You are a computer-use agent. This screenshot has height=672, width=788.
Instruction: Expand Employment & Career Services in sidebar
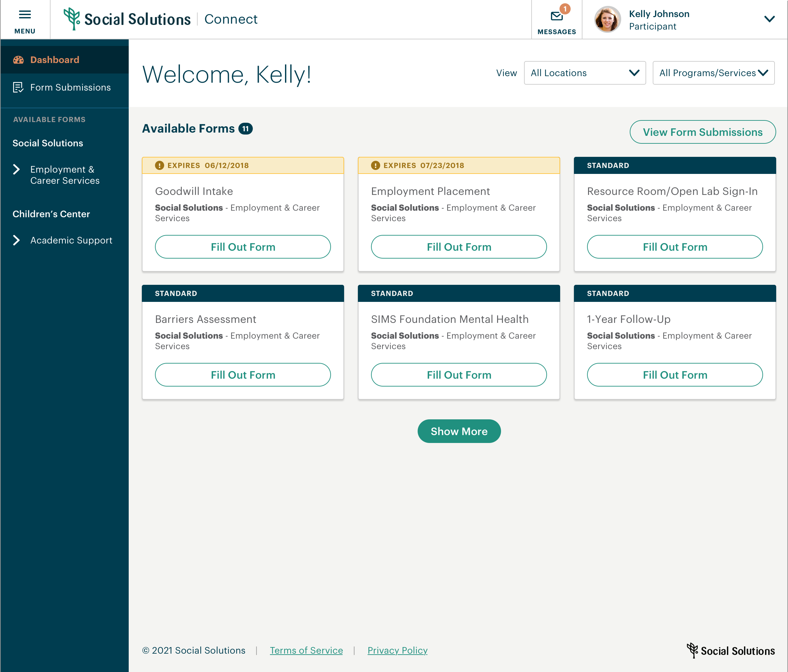pos(16,170)
